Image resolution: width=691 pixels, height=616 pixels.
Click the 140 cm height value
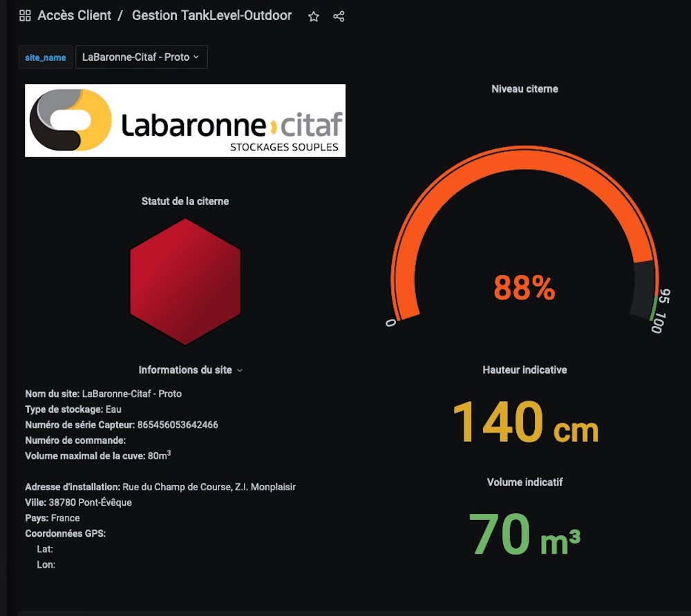pyautogui.click(x=525, y=422)
